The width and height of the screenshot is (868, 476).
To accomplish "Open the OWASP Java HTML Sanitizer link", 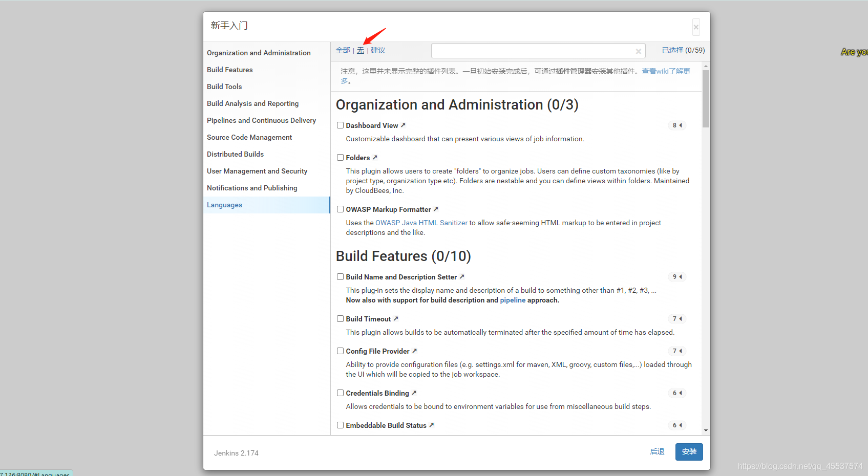I will pyautogui.click(x=421, y=223).
